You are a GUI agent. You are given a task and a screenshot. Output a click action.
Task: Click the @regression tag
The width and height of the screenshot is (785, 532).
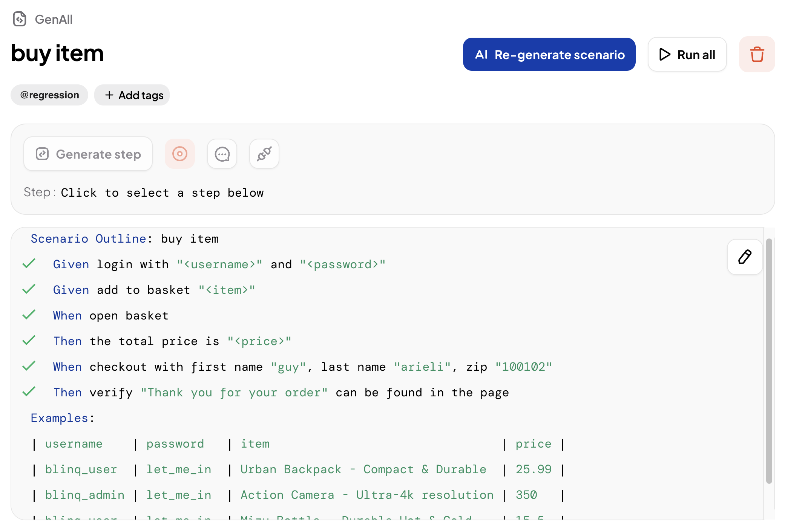(x=49, y=95)
